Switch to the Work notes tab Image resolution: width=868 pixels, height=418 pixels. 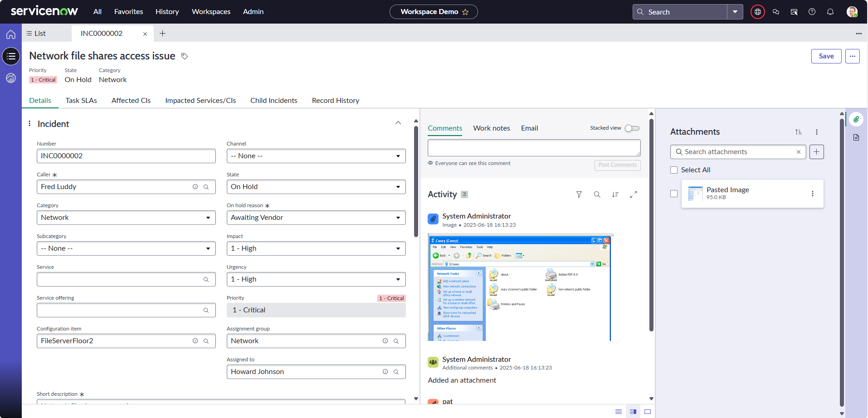[491, 128]
